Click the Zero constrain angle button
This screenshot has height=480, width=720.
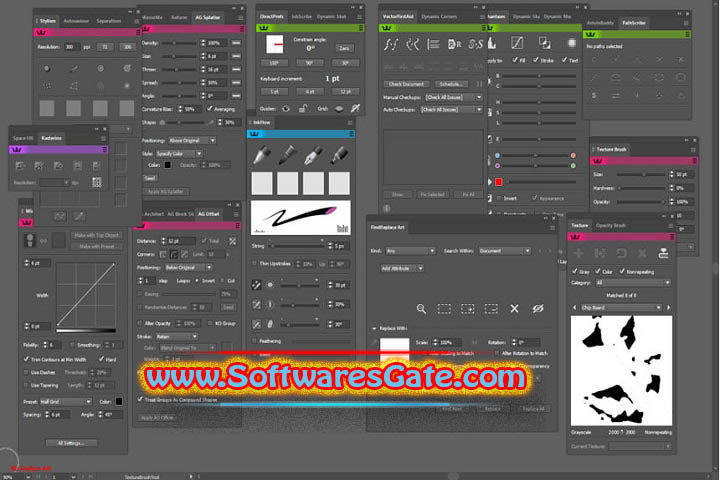344,48
